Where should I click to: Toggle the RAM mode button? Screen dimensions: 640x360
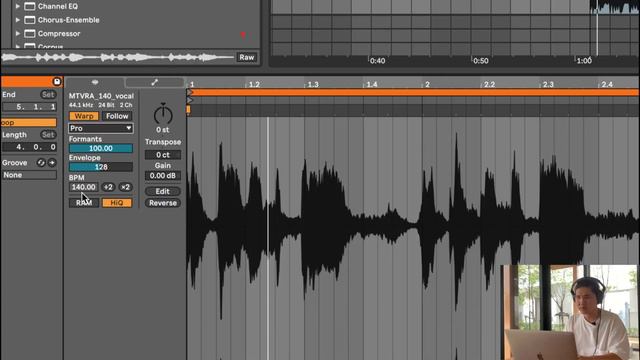84,203
